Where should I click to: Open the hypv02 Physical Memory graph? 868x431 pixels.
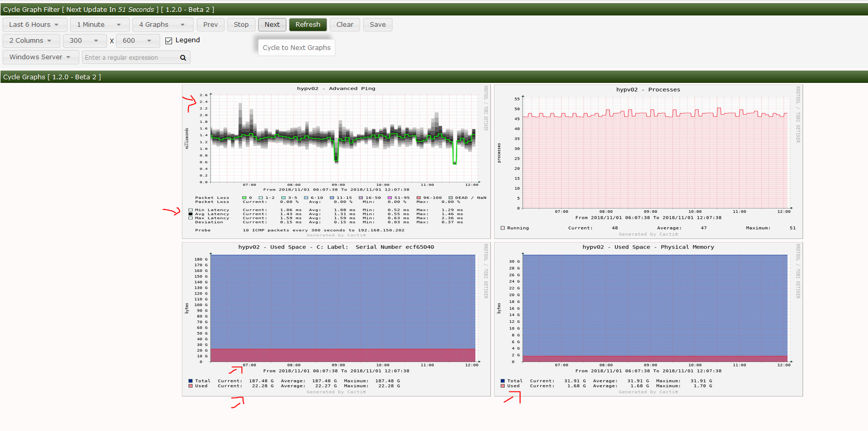tap(648, 319)
